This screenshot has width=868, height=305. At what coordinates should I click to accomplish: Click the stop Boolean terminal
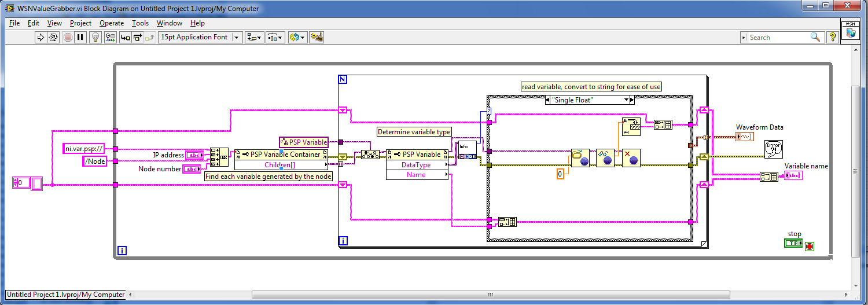coord(793,244)
